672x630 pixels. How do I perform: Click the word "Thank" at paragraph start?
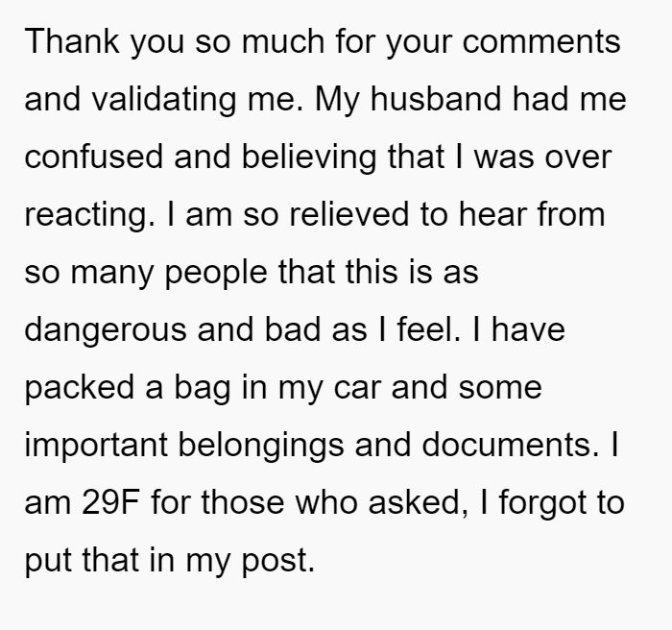pyautogui.click(x=72, y=41)
